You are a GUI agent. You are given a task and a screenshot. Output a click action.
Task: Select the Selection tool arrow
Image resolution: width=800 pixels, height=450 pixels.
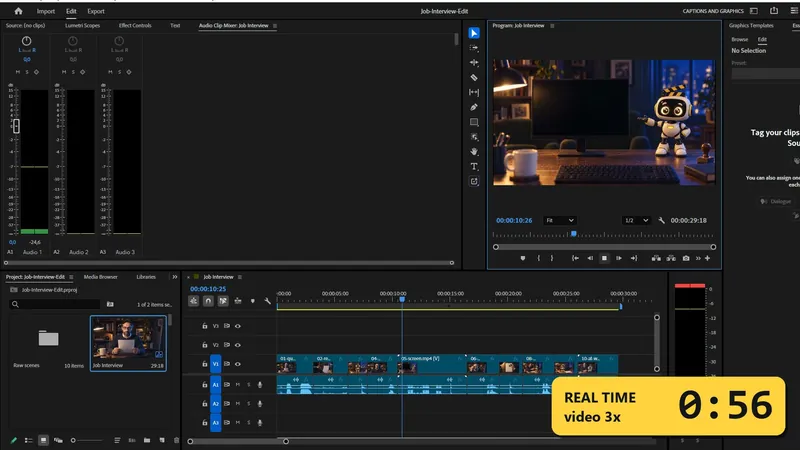(474, 33)
